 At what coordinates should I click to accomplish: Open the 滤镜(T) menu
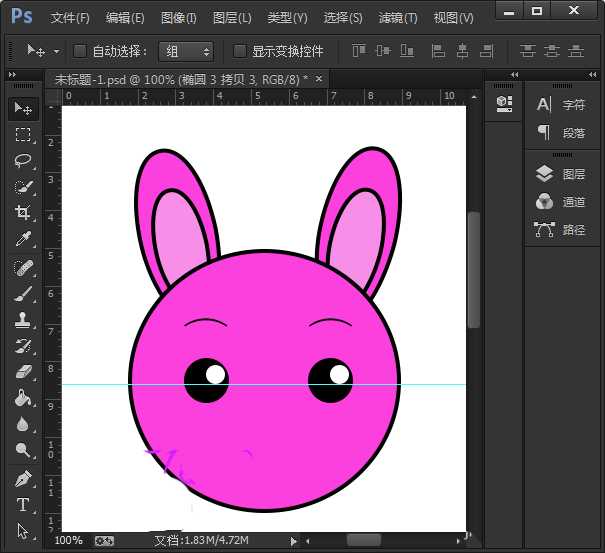pos(398,18)
